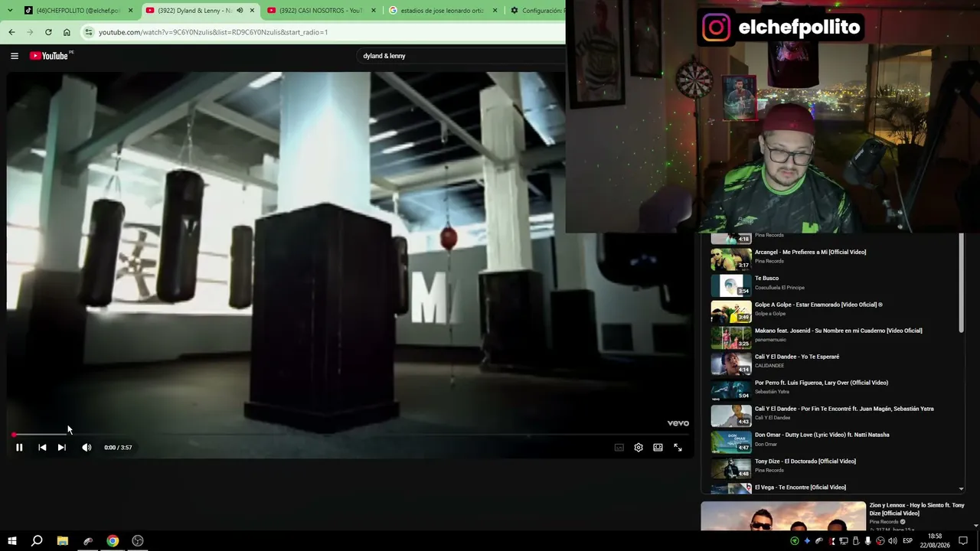
Task: Switch to the Configuración tab
Action: pos(536,11)
